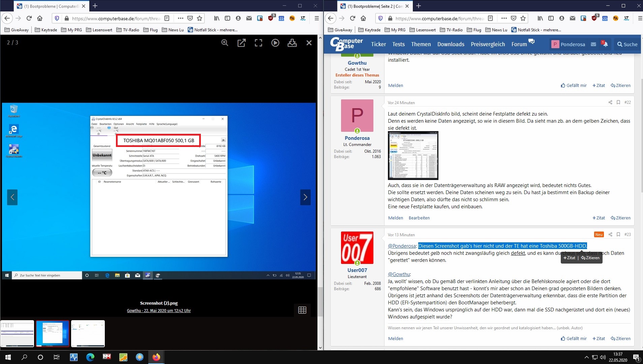
Task: Close the image lightbox
Action: [309, 43]
